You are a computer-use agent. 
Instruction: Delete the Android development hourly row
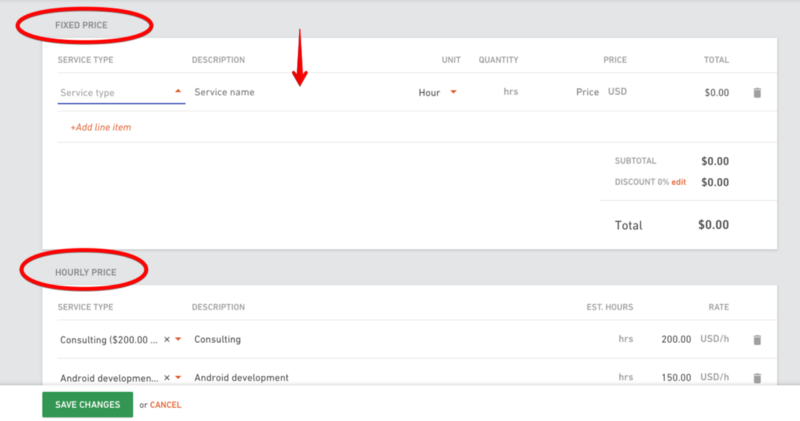(x=757, y=378)
